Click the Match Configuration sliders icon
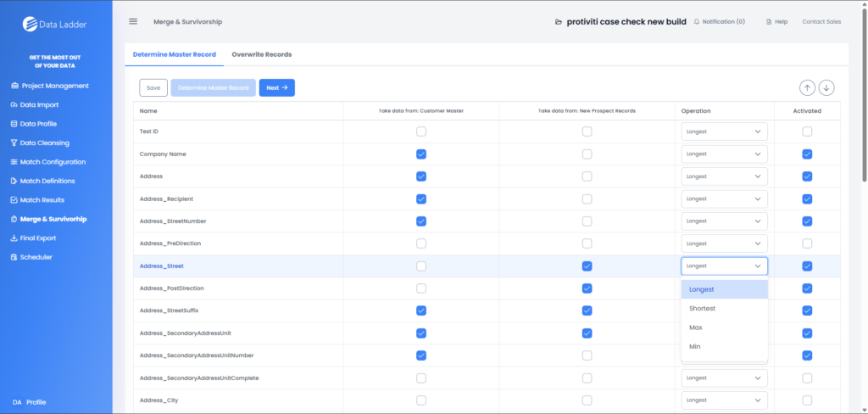868x414 pixels. [x=14, y=162]
